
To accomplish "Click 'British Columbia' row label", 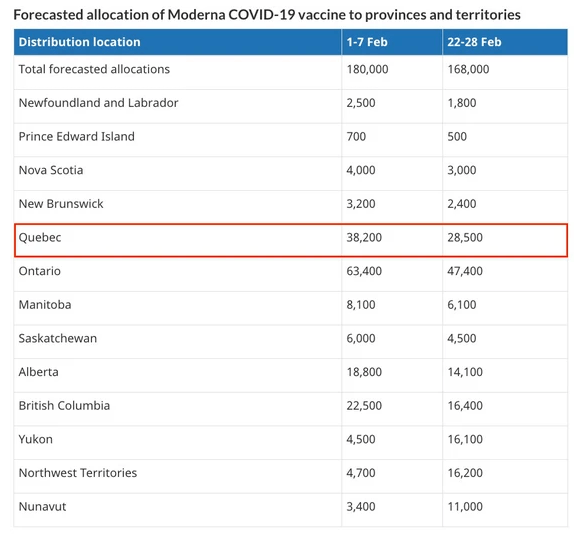I will click(64, 406).
